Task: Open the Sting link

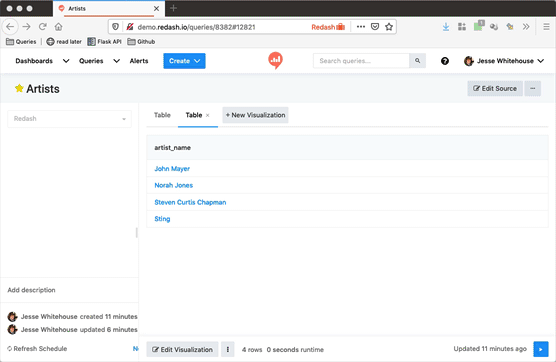Action: (162, 219)
